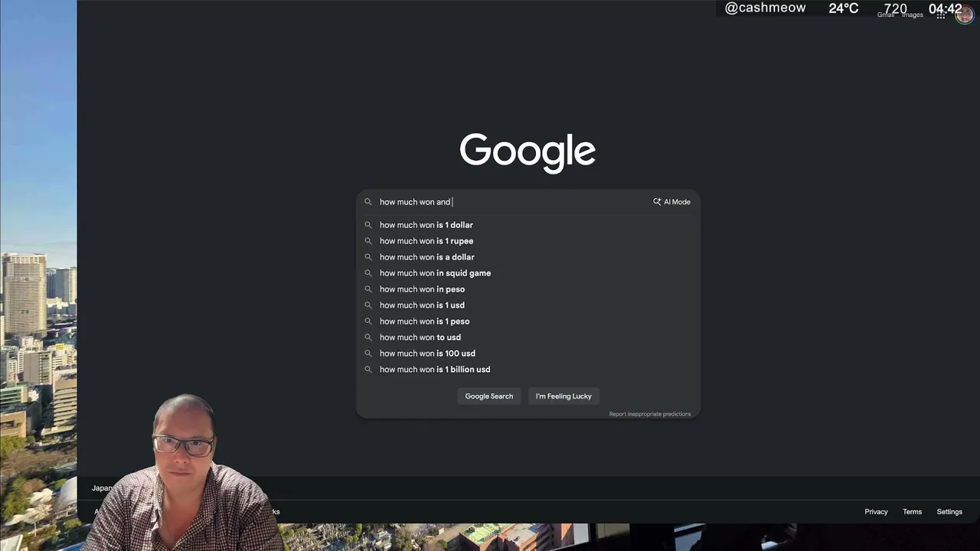This screenshot has width=980, height=551.
Task: Open the Terms link in the footer
Action: 912,512
